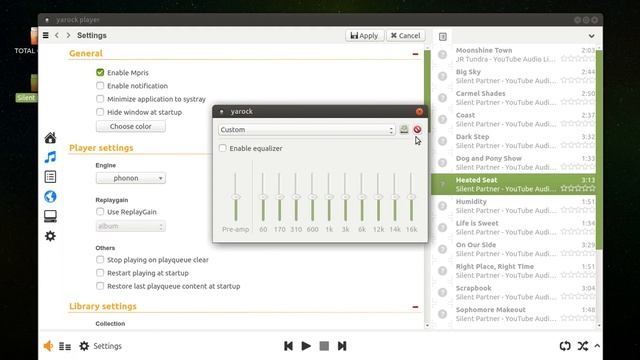This screenshot has height=360, width=640.
Task: Check Minimize application to systray
Action: click(100, 99)
